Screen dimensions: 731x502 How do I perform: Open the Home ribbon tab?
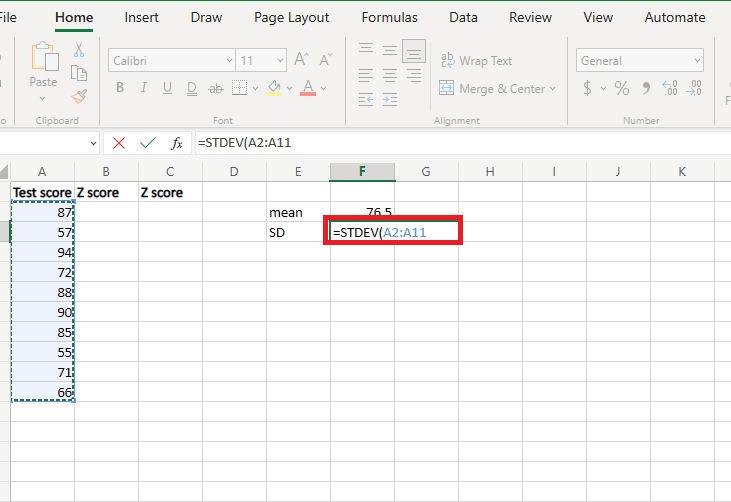point(74,18)
